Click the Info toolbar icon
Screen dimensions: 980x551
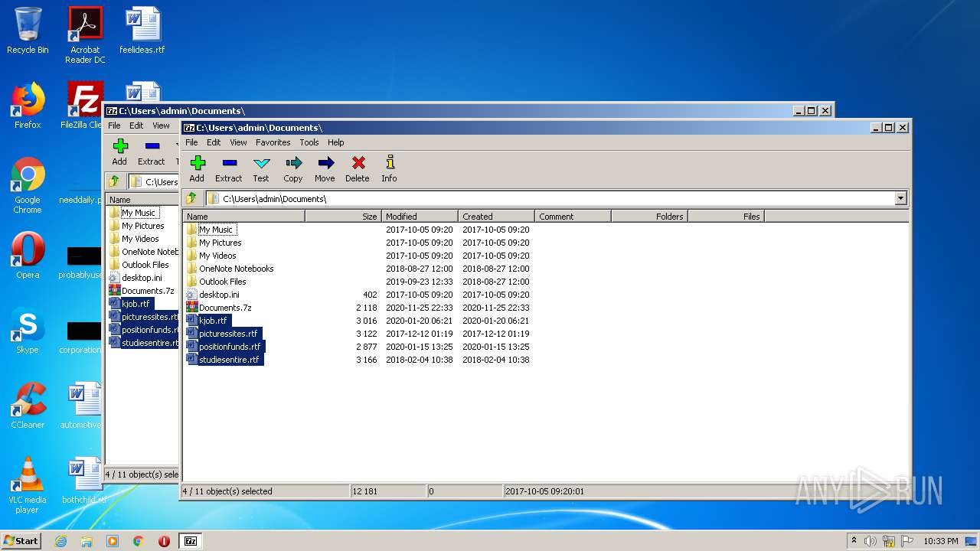coord(389,169)
